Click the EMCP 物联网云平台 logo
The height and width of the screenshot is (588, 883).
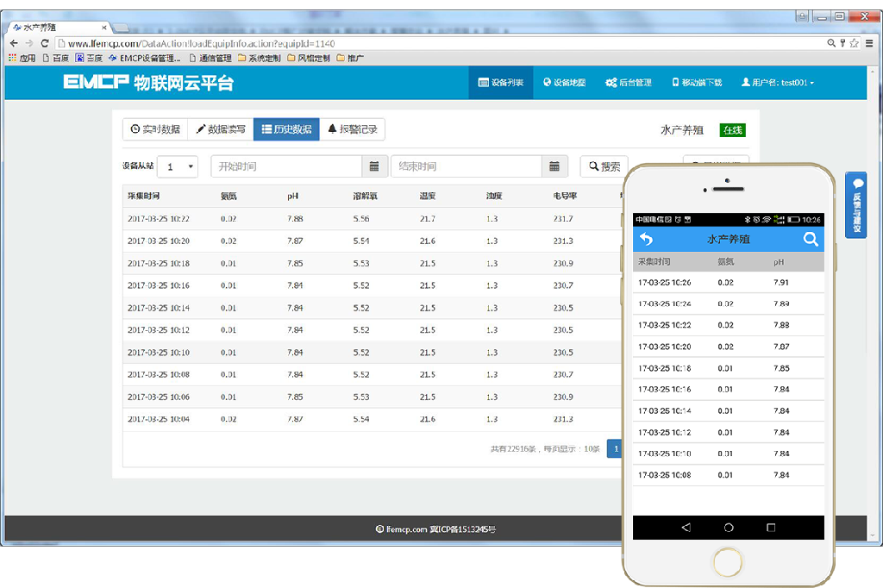click(148, 83)
